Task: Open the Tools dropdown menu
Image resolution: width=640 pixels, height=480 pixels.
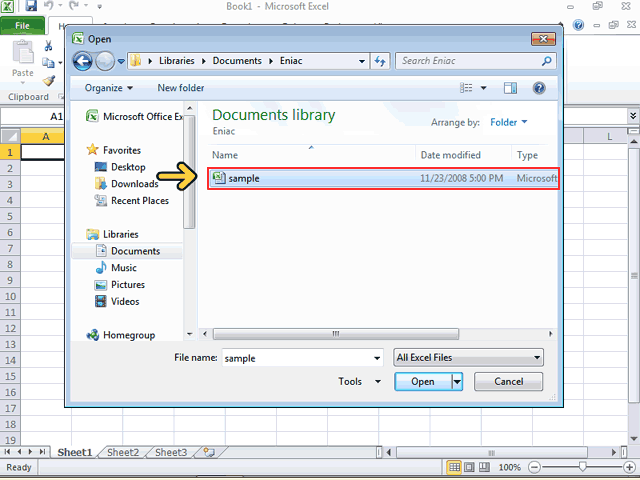Action: point(359,381)
